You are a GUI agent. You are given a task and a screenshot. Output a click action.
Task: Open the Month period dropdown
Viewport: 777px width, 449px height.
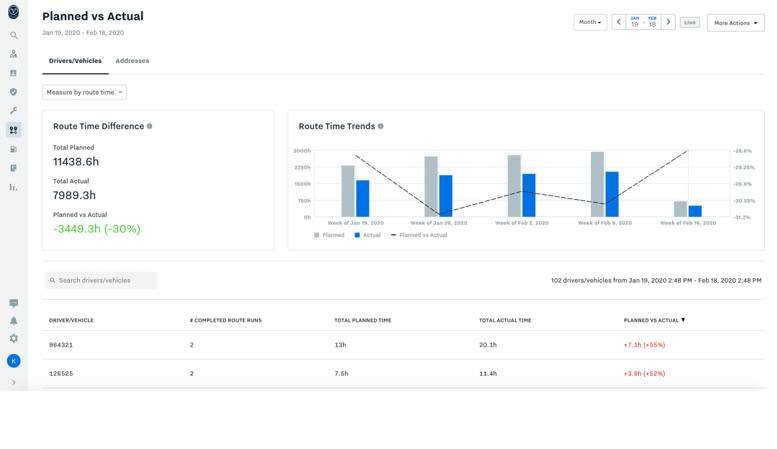pyautogui.click(x=590, y=22)
